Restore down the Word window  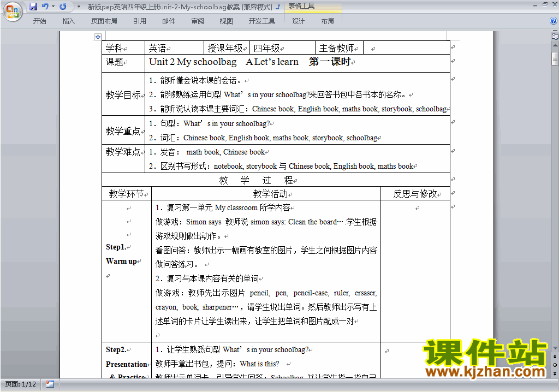click(x=545, y=4)
